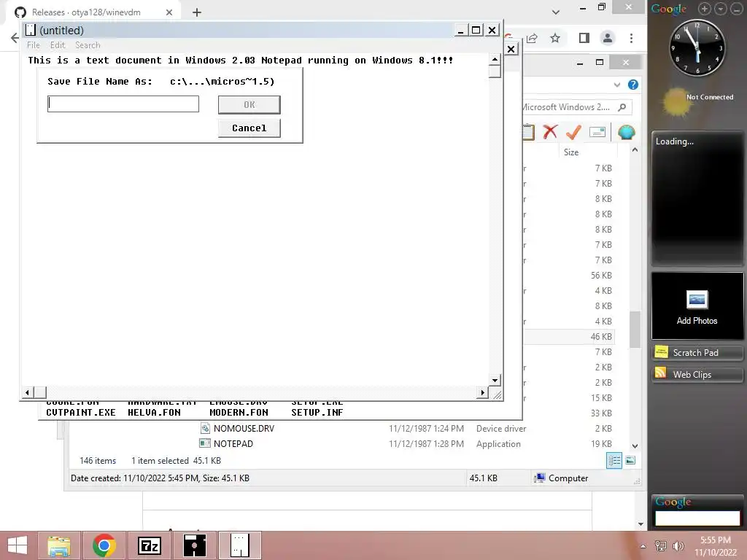Click Rename toolbar icon
747x560 pixels.
click(597, 132)
